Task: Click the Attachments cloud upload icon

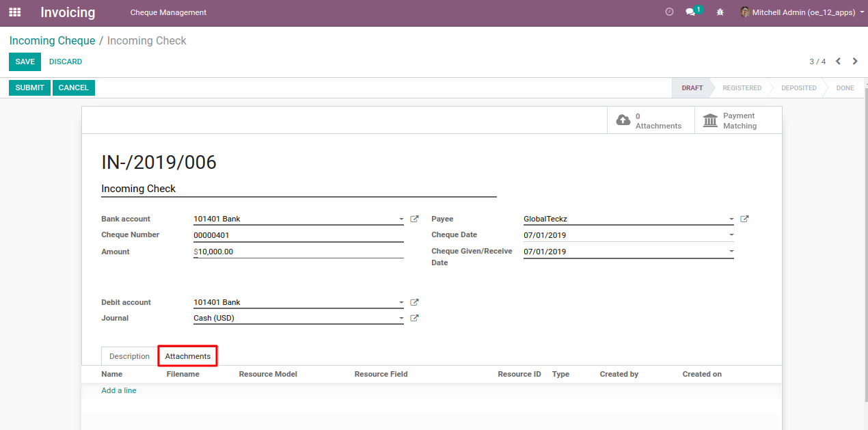Action: pos(623,120)
